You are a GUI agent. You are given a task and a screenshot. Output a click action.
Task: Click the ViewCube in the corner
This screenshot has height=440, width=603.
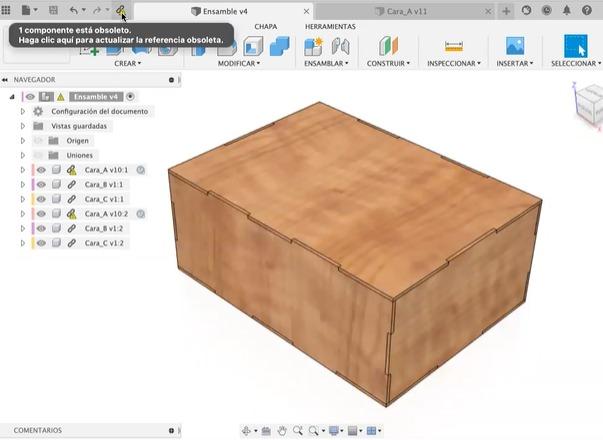(x=589, y=104)
